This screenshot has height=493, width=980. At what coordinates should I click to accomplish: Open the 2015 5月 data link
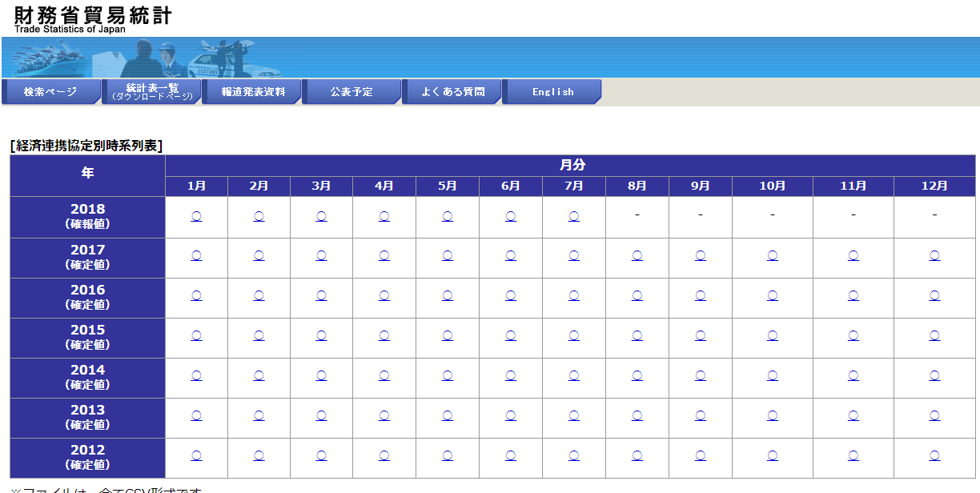448,336
